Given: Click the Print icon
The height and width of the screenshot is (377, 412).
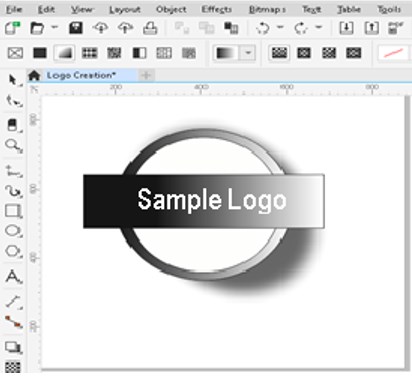Looking at the screenshot, I should tap(150, 28).
